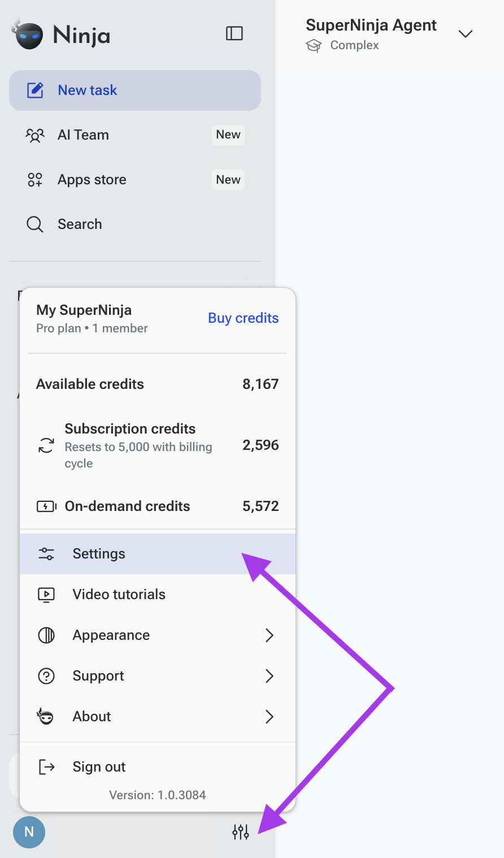Image resolution: width=504 pixels, height=858 pixels.
Task: Choose the Appearance menu entry
Action: [x=158, y=635]
